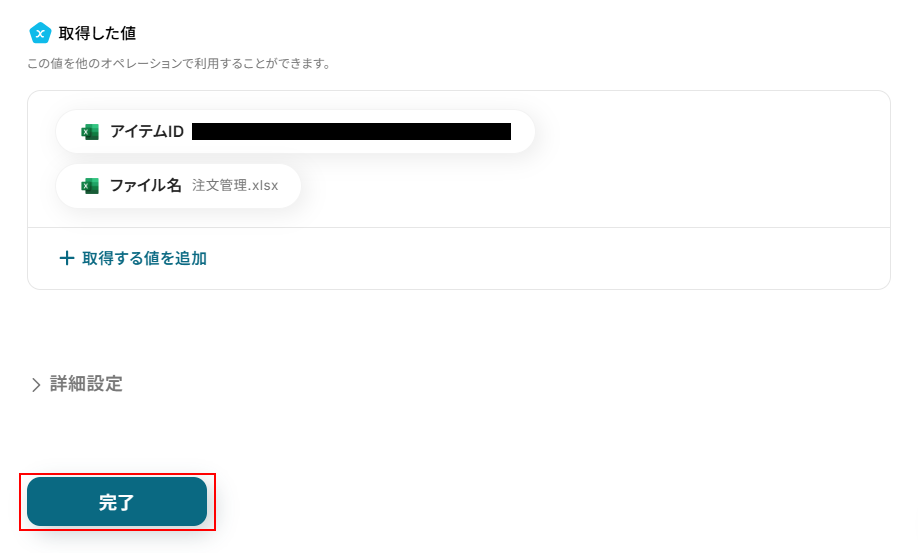The width and height of the screenshot is (918, 553).
Task: Click the 詳細設定 text's last character 定
Action: (114, 384)
